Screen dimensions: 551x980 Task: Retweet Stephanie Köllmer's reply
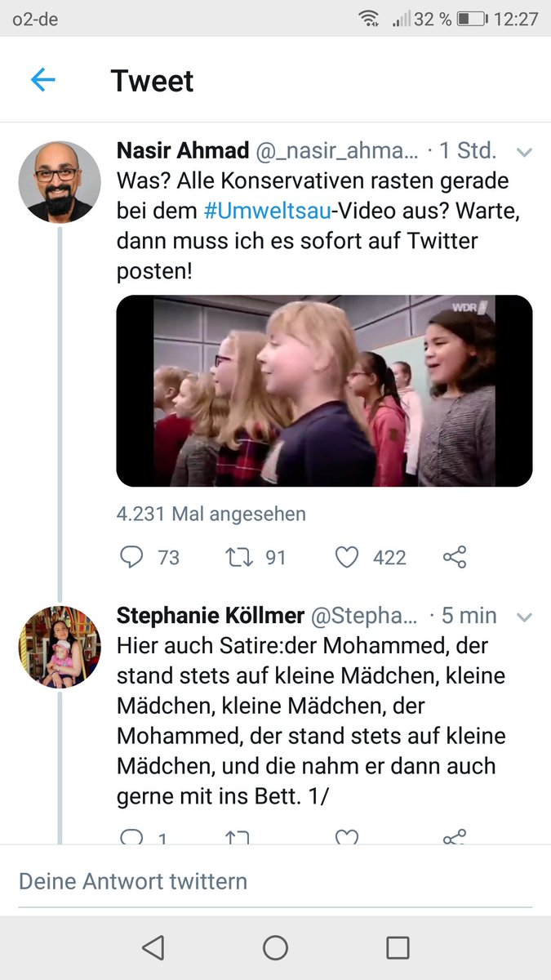[x=237, y=836]
